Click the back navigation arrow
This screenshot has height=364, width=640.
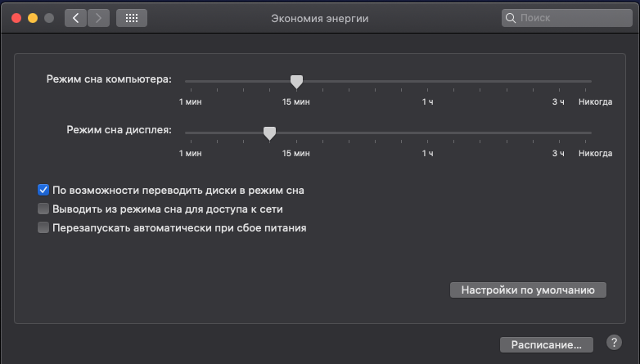tap(76, 17)
